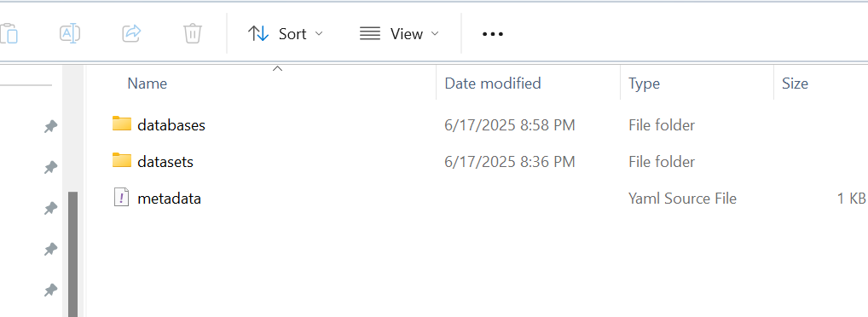Viewport: 868px width, 317px height.
Task: Sort by the Name column header
Action: pyautogui.click(x=148, y=84)
